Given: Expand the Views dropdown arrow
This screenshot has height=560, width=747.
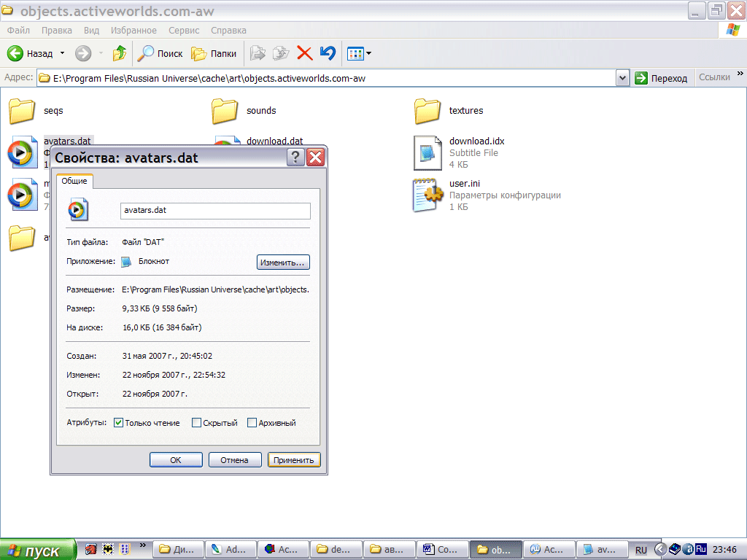Looking at the screenshot, I should tap(368, 53).
